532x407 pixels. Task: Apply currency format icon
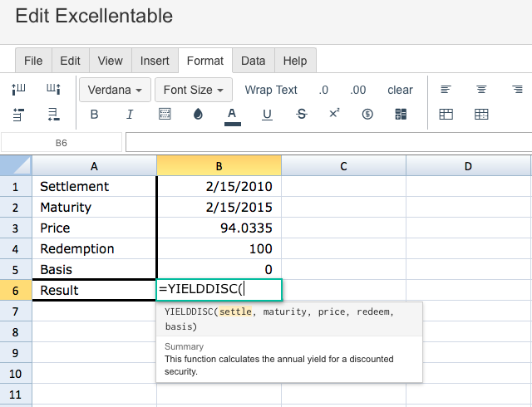click(367, 115)
